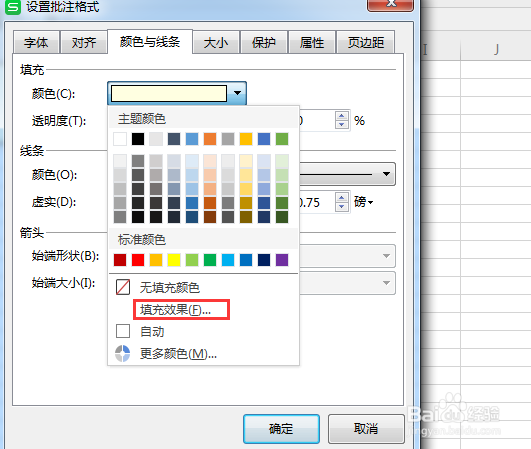Increase line weight with the up arrow
531x449 pixels.
pos(342,197)
